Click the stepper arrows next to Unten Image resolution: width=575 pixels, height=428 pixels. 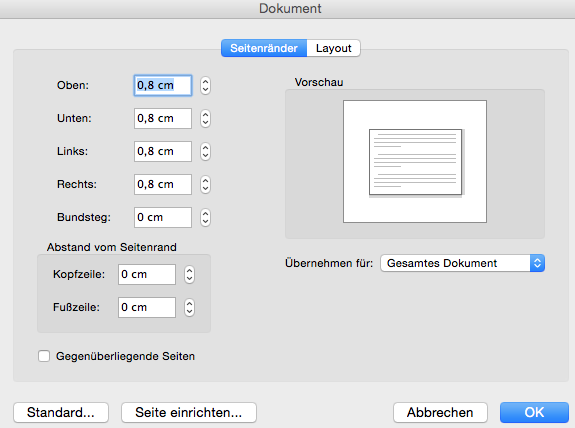click(x=205, y=118)
